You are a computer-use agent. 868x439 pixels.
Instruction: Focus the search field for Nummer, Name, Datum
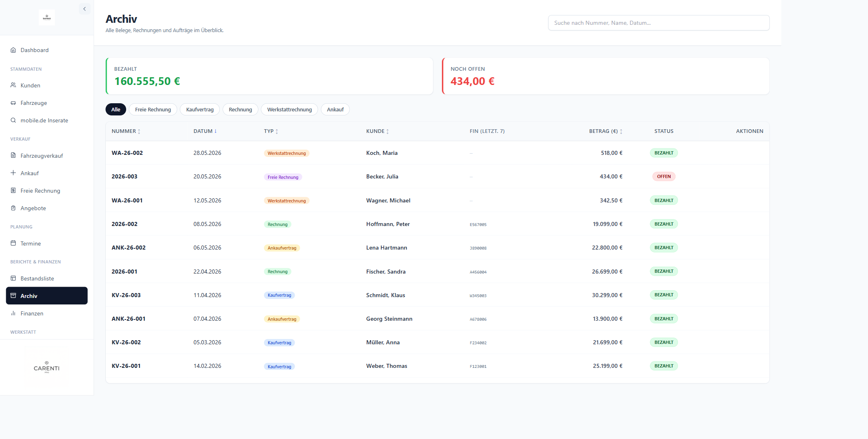click(658, 23)
